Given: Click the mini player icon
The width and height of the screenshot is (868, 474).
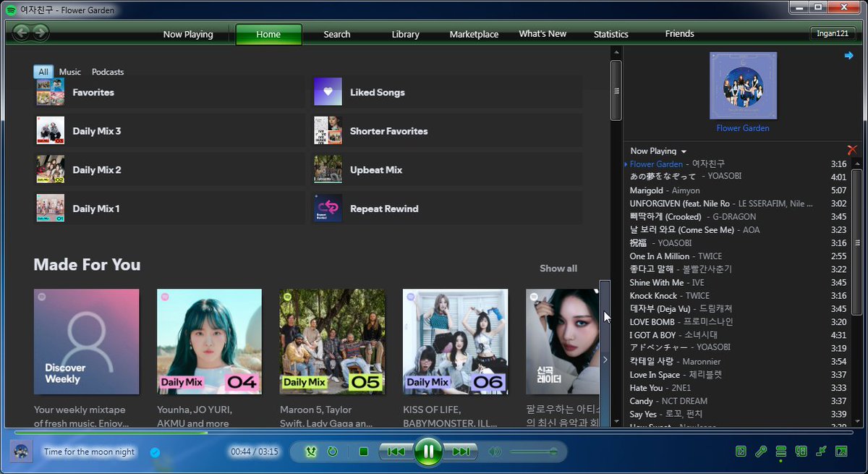Looking at the screenshot, I should coord(821,452).
